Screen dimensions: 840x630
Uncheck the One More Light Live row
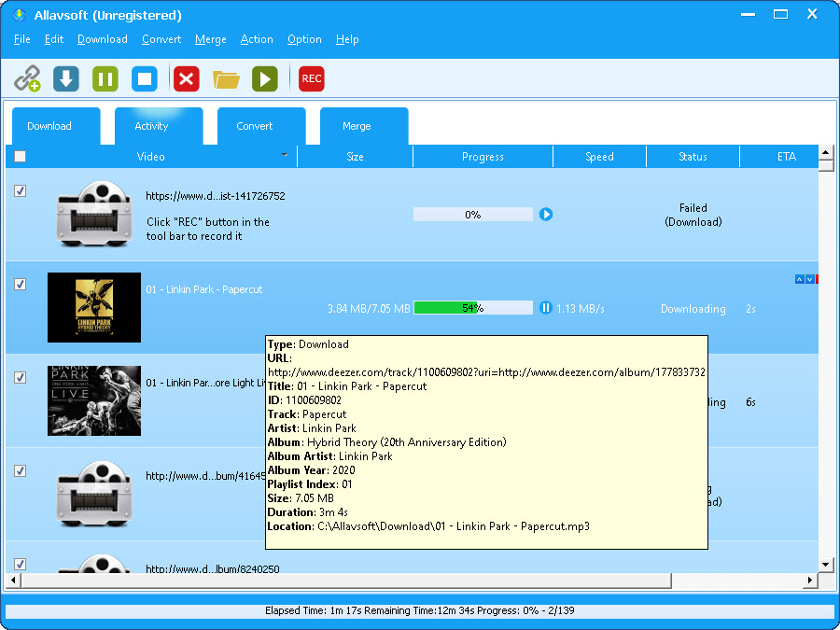pos(20,377)
